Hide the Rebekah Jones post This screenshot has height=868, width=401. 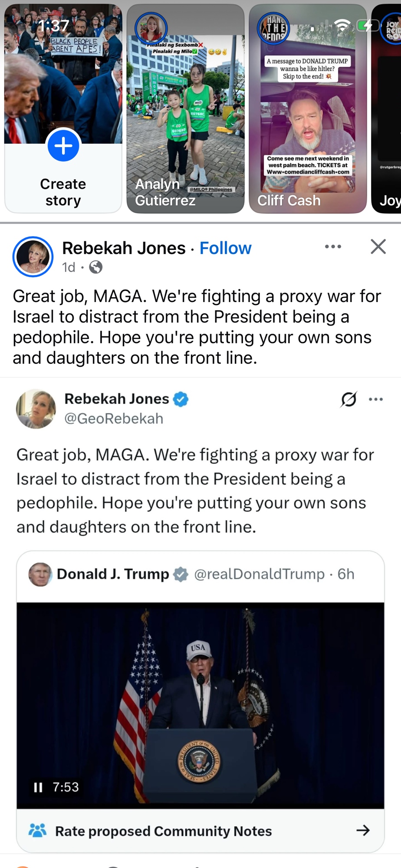[x=378, y=247]
